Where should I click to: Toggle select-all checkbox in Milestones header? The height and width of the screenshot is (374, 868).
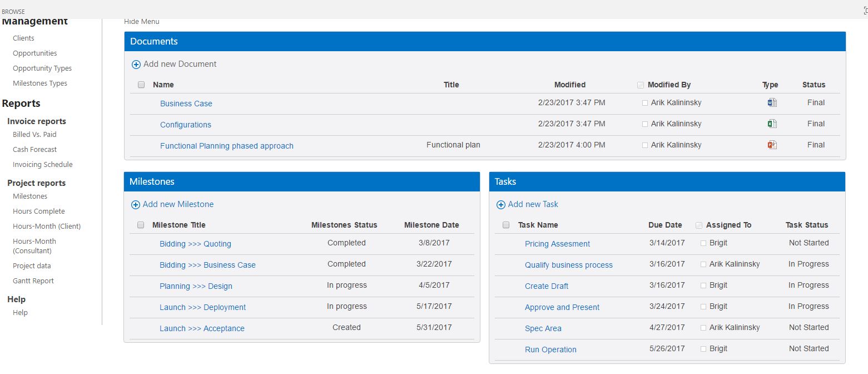coord(141,225)
